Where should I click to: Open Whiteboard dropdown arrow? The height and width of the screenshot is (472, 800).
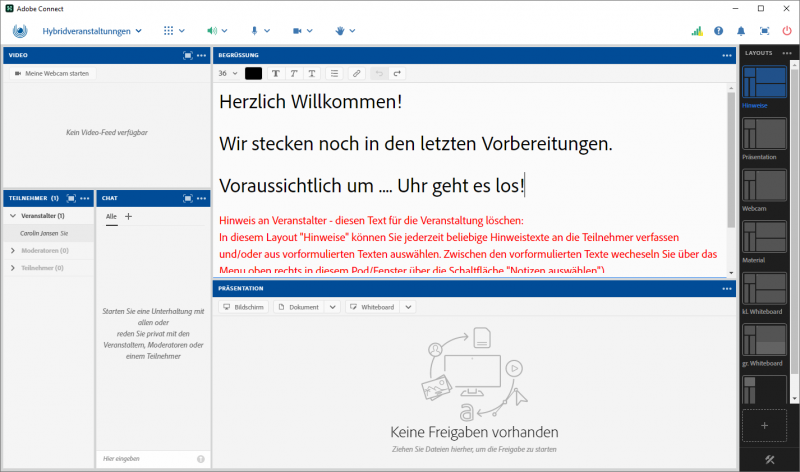[x=408, y=307]
